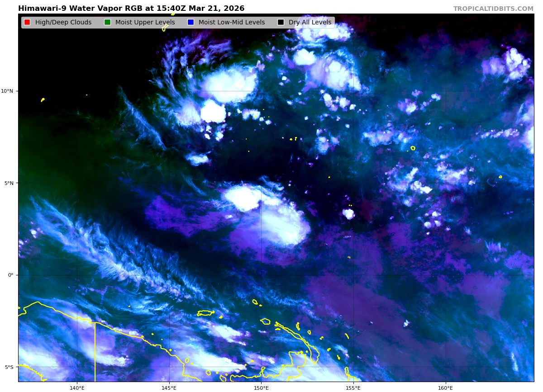Click the black Dry All Levels swatch
This screenshot has width=543, height=392.
pyautogui.click(x=281, y=23)
